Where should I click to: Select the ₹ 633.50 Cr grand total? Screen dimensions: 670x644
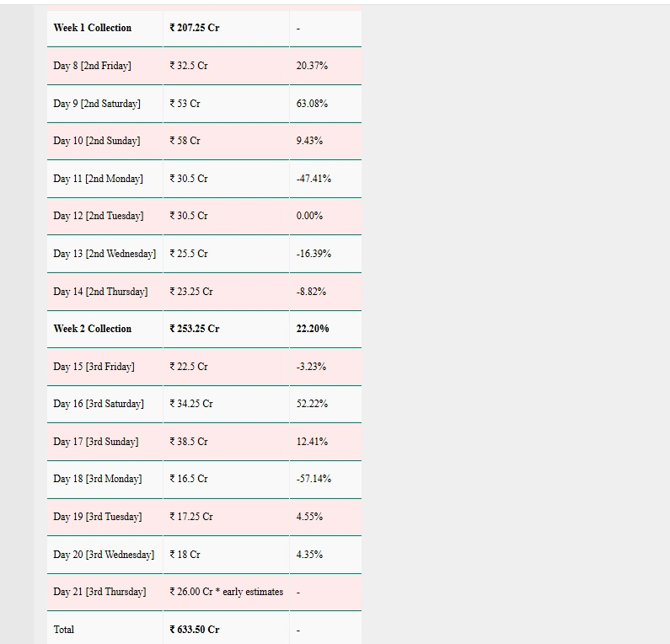[195, 630]
